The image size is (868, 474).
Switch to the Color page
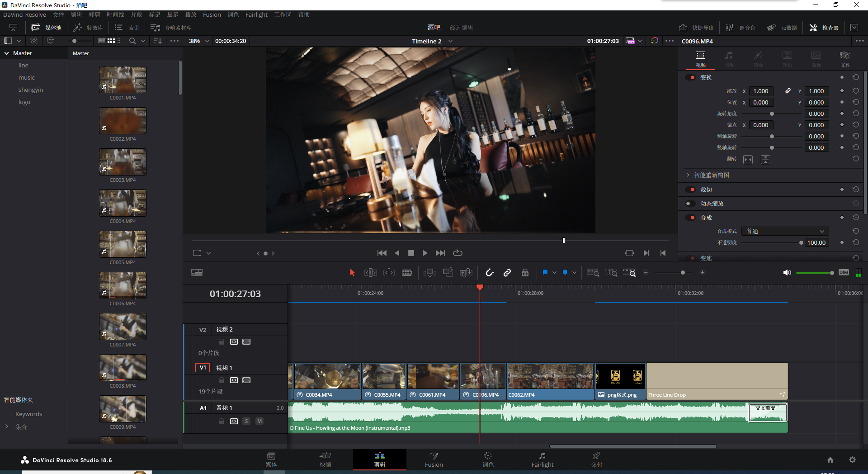click(x=488, y=460)
